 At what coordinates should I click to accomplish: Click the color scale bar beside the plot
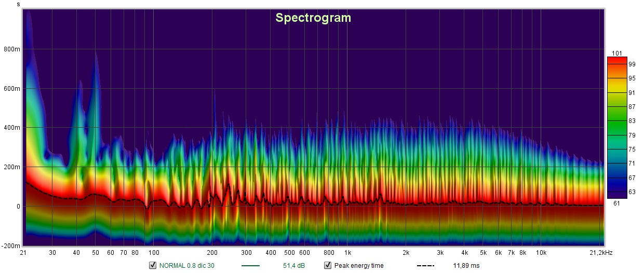tap(617, 128)
